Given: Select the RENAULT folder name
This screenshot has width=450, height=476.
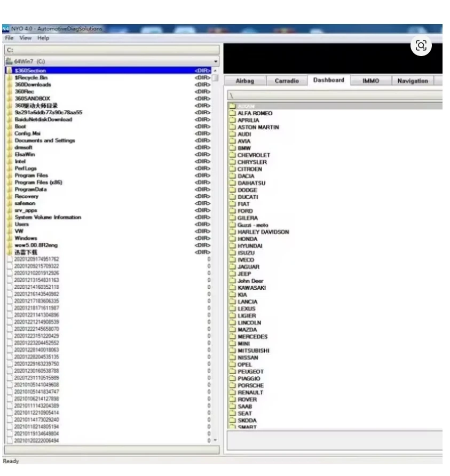Looking at the screenshot, I should (x=250, y=393).
